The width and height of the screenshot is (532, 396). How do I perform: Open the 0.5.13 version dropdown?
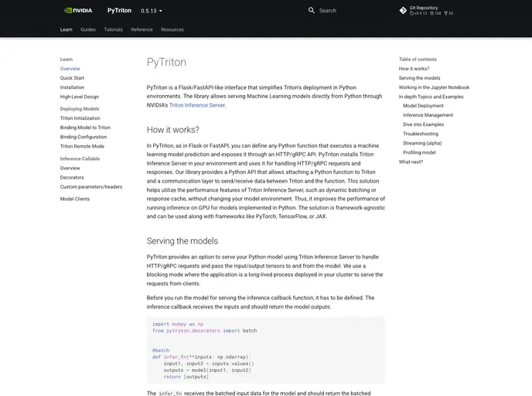(x=152, y=11)
